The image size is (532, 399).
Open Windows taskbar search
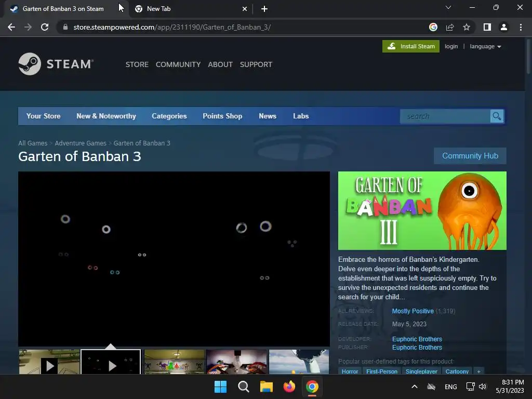(244, 387)
